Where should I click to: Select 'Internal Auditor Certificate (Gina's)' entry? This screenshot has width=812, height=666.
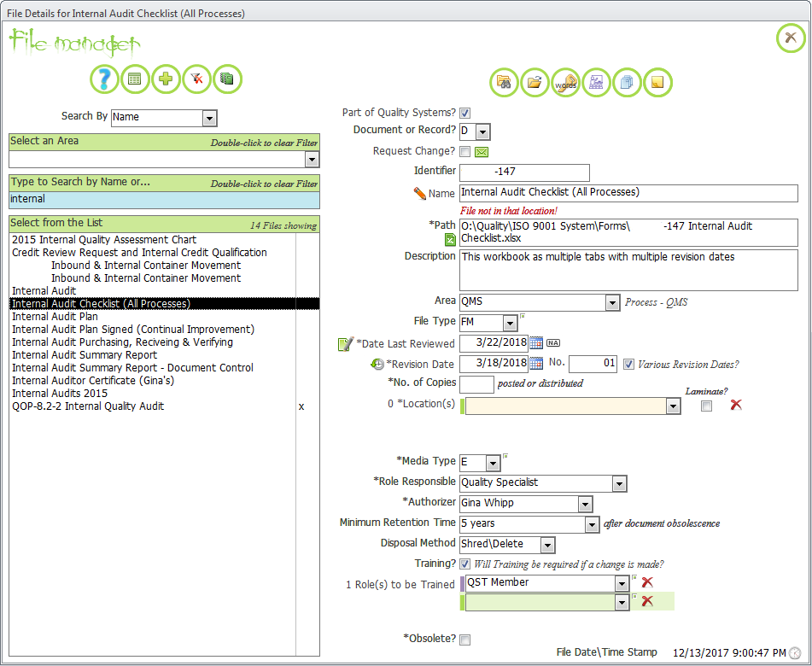click(153, 381)
